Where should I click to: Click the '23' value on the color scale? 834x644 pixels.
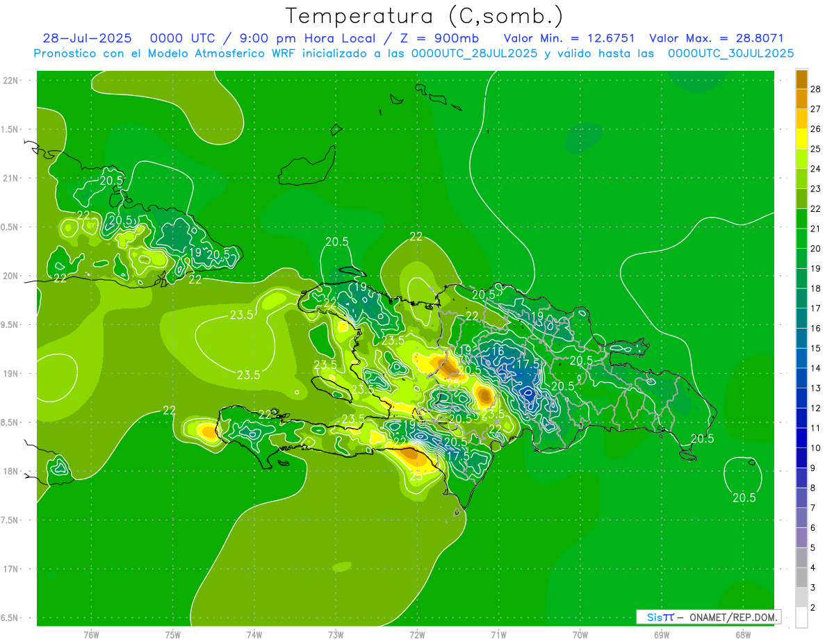pos(816,189)
